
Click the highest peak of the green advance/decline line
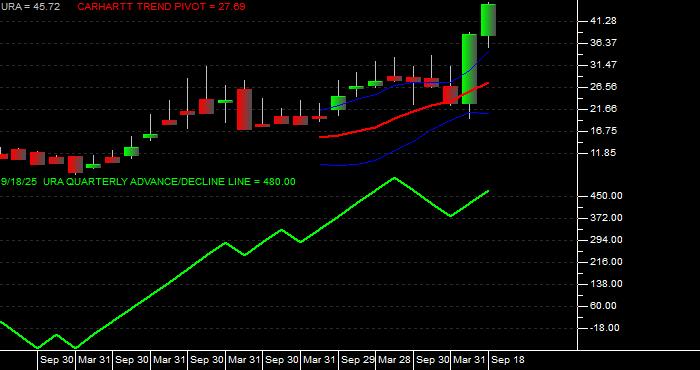394,178
